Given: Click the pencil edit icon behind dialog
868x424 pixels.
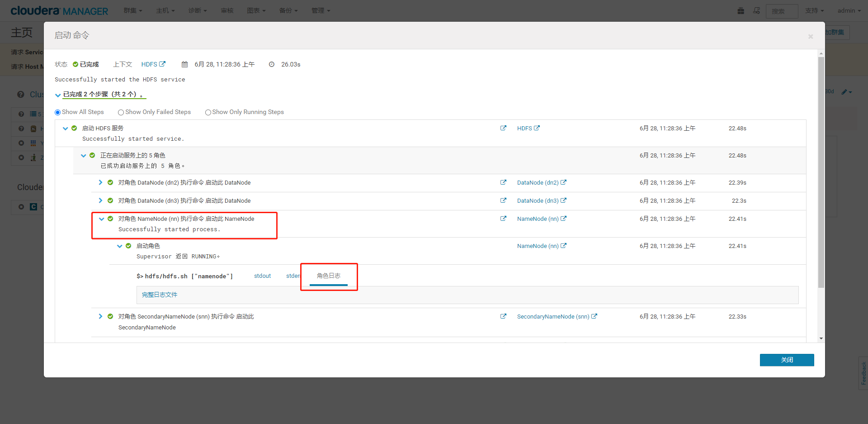Looking at the screenshot, I should coord(846,92).
